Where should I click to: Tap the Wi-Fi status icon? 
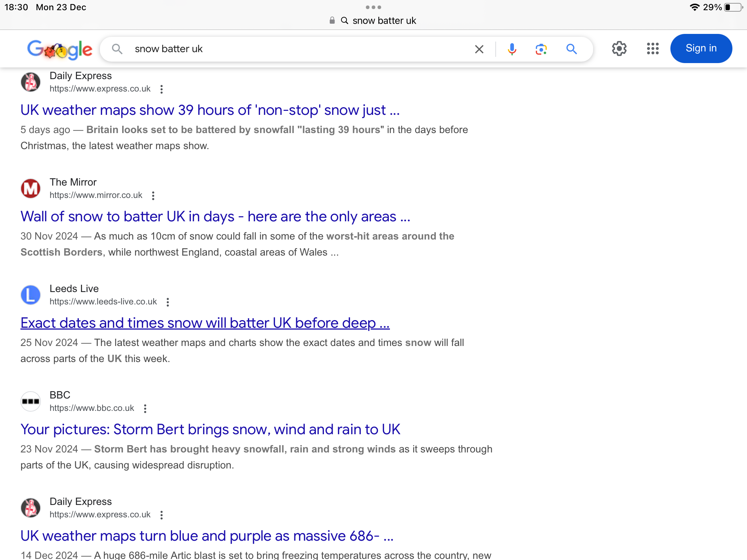pyautogui.click(x=695, y=7)
